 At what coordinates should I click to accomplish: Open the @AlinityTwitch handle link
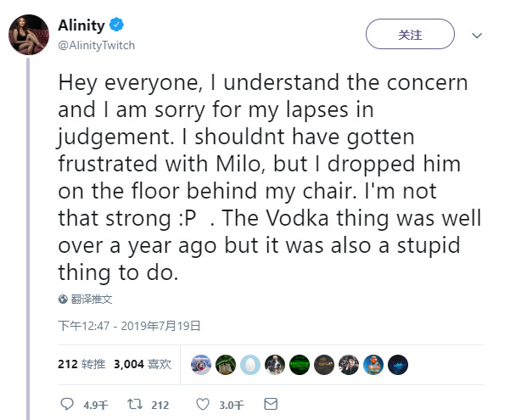pyautogui.click(x=96, y=44)
